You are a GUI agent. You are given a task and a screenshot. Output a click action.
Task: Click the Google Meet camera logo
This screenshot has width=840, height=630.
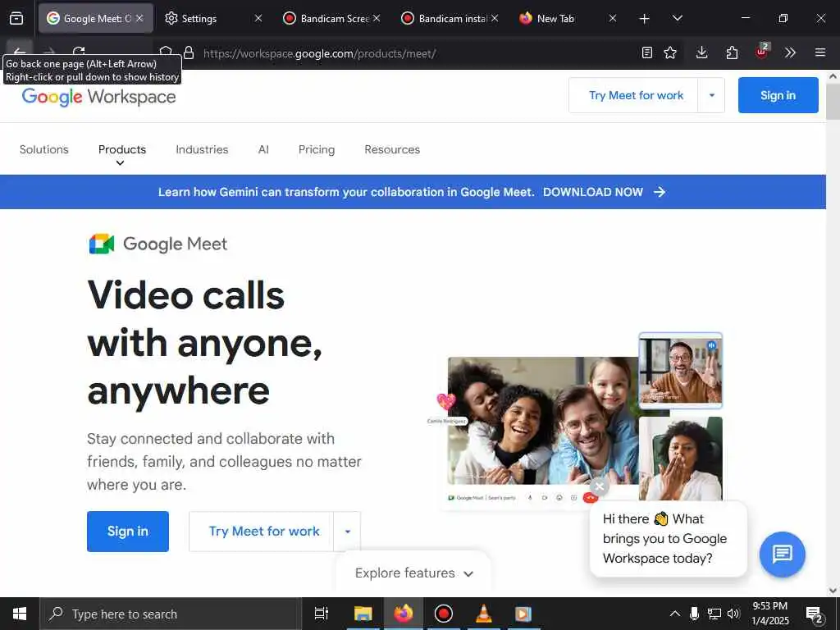pos(101,244)
